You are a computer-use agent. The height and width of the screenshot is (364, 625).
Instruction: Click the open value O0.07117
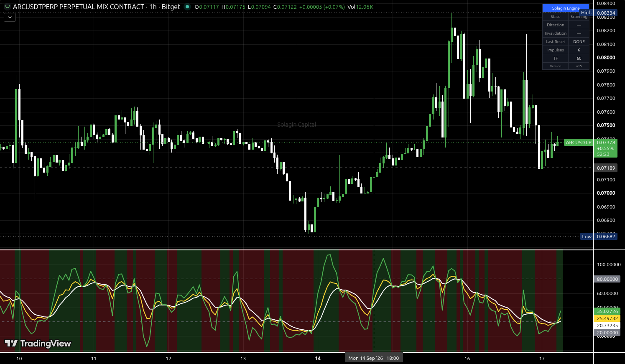coord(207,7)
